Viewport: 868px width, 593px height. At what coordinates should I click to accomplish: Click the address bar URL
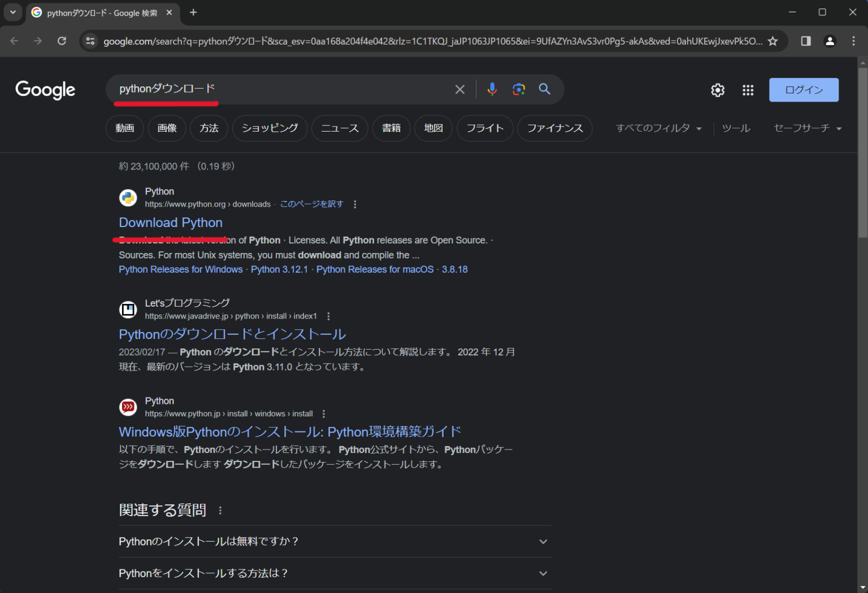click(x=432, y=41)
